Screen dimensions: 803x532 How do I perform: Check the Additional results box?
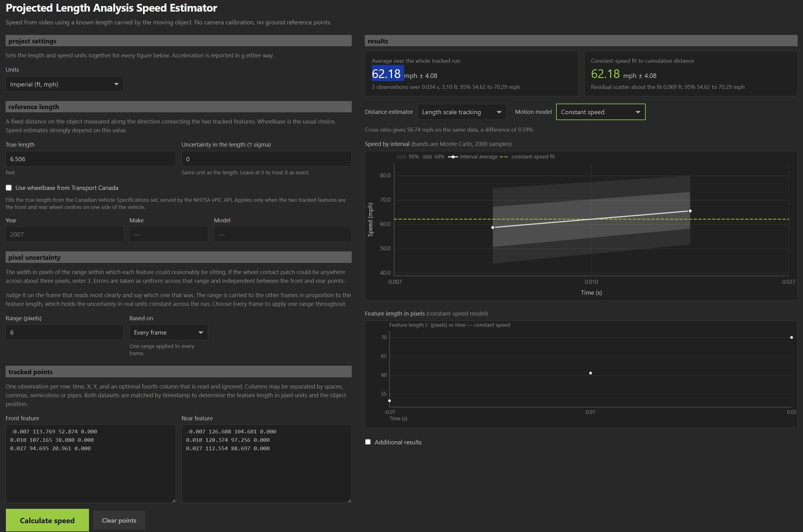[x=368, y=442]
